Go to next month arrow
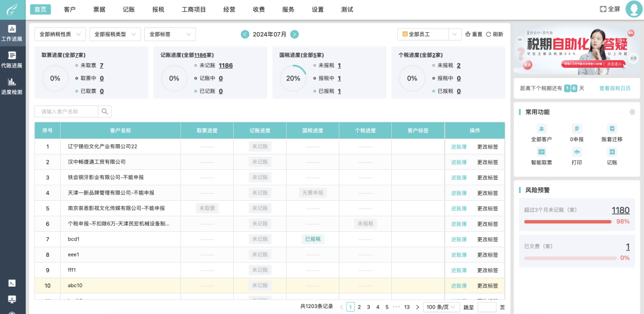Image resolution: width=644 pixels, height=314 pixels. point(295,35)
